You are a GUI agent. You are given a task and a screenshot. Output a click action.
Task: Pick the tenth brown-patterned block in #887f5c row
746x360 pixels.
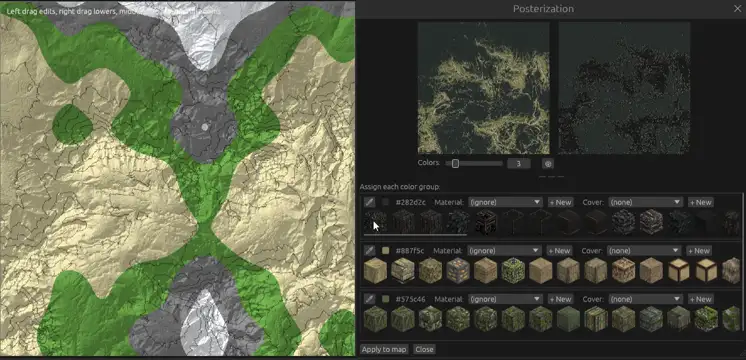[624, 270]
